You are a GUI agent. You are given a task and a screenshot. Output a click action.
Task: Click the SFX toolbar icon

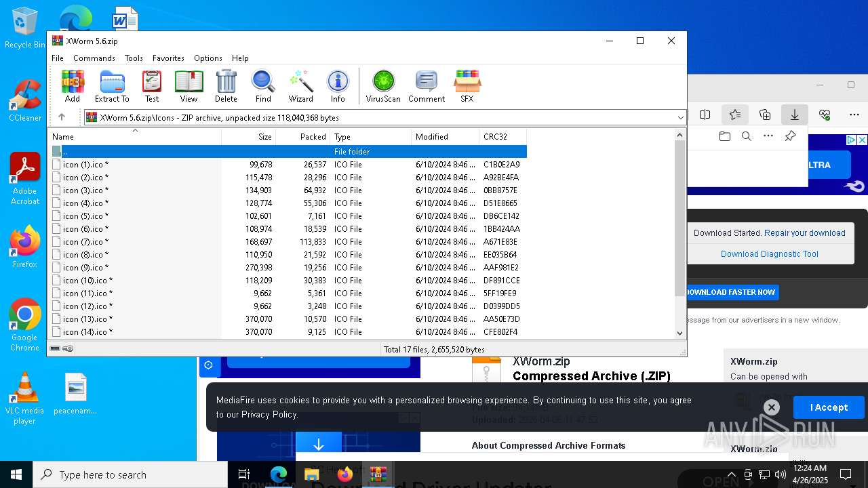467,86
